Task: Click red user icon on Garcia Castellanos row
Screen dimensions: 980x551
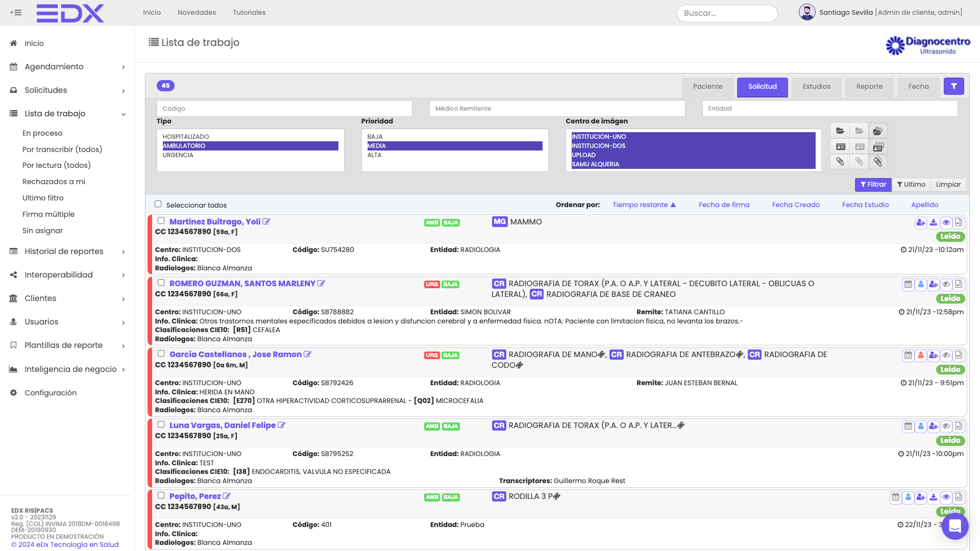Action: pyautogui.click(x=921, y=356)
